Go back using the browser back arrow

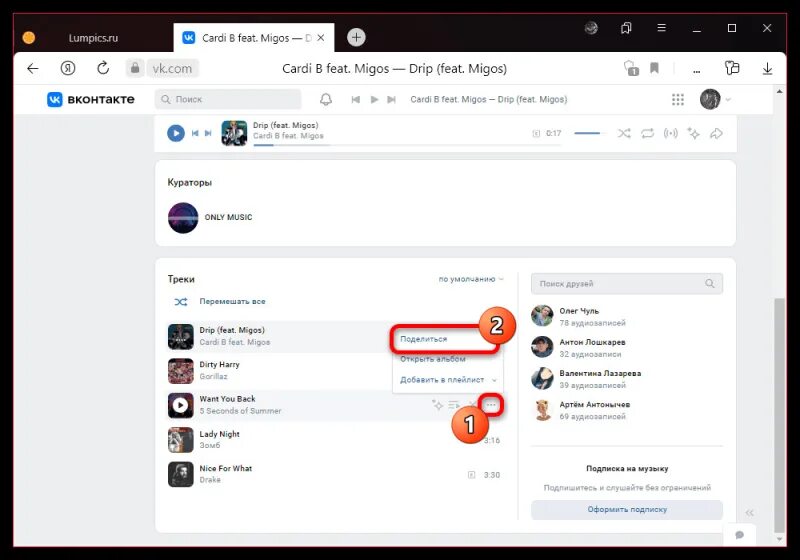[33, 68]
